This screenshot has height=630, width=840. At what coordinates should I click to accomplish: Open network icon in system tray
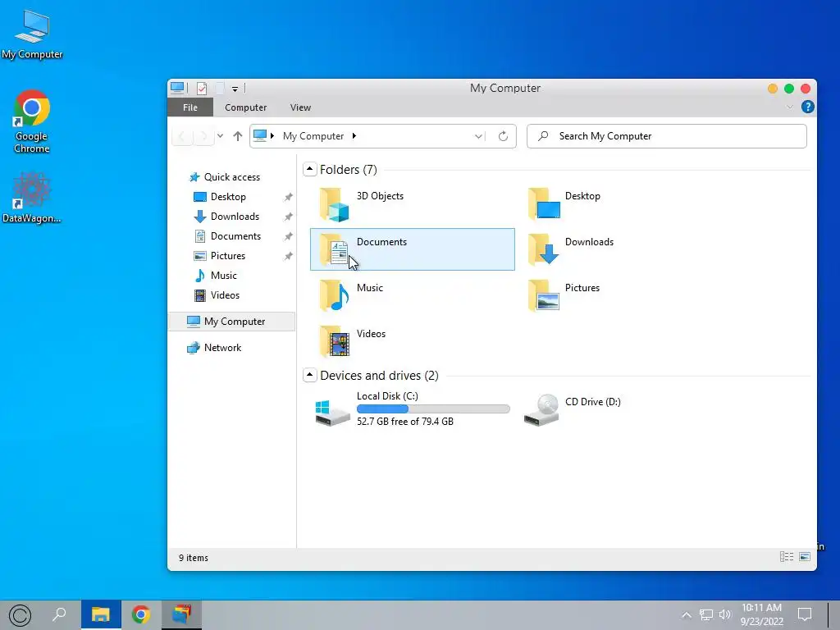point(706,615)
